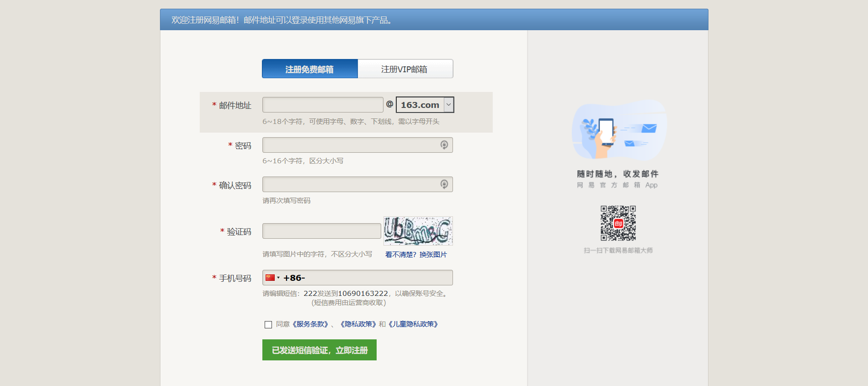Open the 《服务条款》 link

[x=310, y=324]
